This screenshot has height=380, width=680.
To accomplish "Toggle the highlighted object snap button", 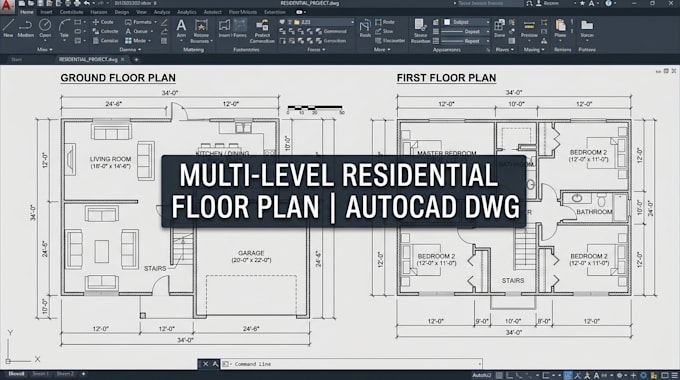I will coord(568,375).
